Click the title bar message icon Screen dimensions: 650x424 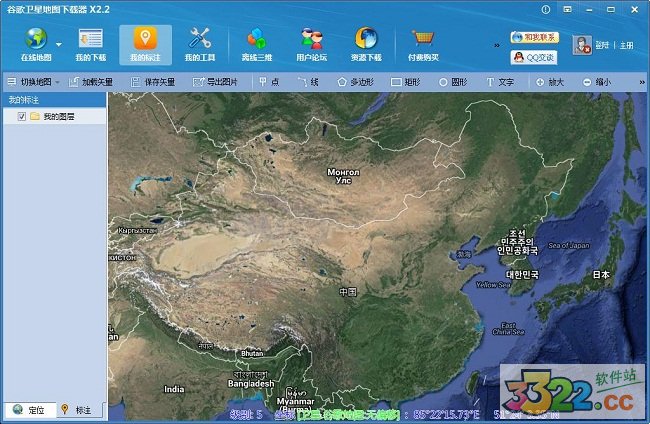567,9
